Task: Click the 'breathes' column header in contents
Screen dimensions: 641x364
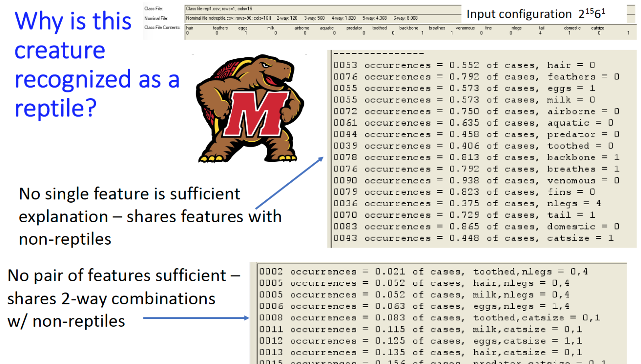Action: (x=437, y=28)
